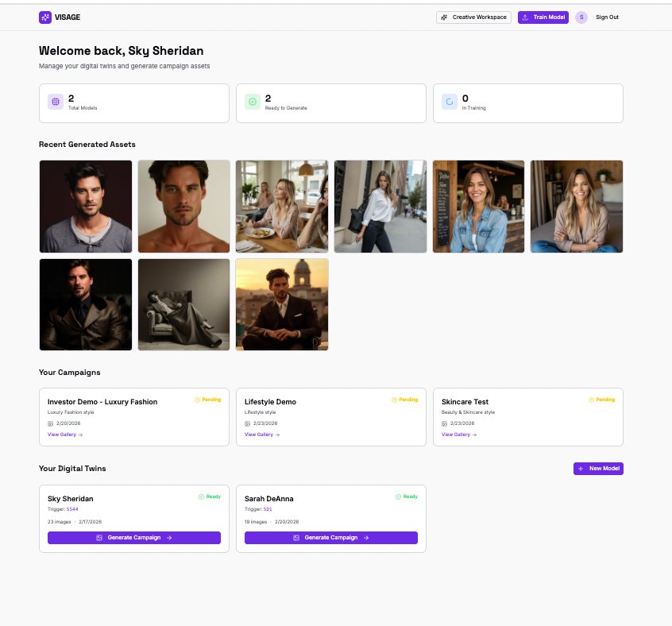
Task: Open the user avatar S icon
Action: 581,17
